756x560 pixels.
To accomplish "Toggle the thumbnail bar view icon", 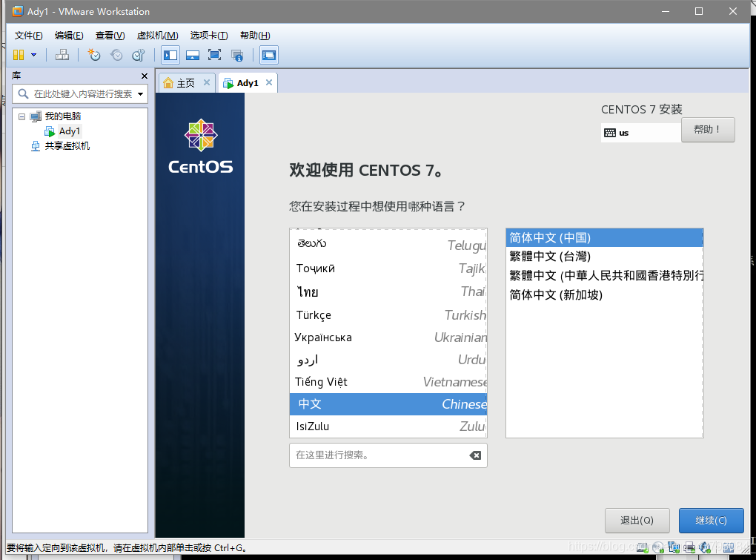I will (193, 55).
